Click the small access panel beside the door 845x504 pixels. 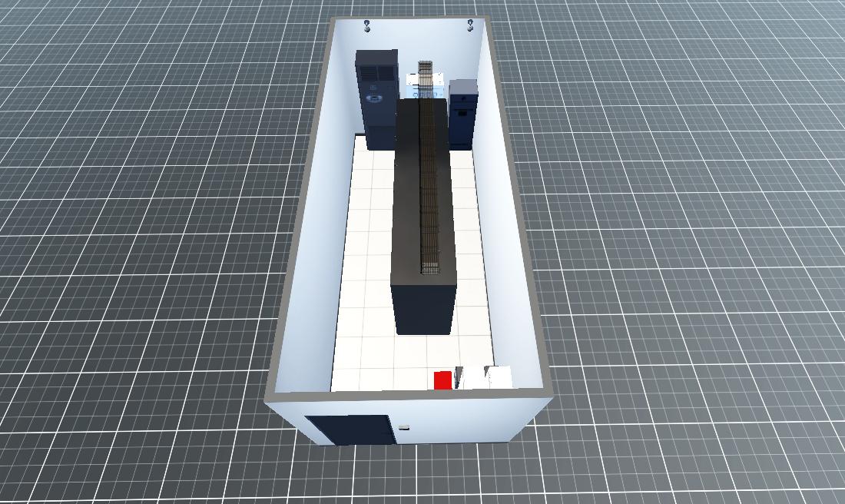pos(403,426)
